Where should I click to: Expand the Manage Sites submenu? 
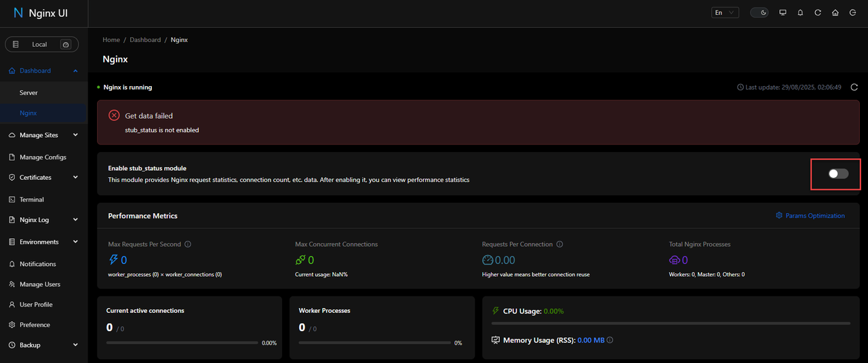click(75, 135)
